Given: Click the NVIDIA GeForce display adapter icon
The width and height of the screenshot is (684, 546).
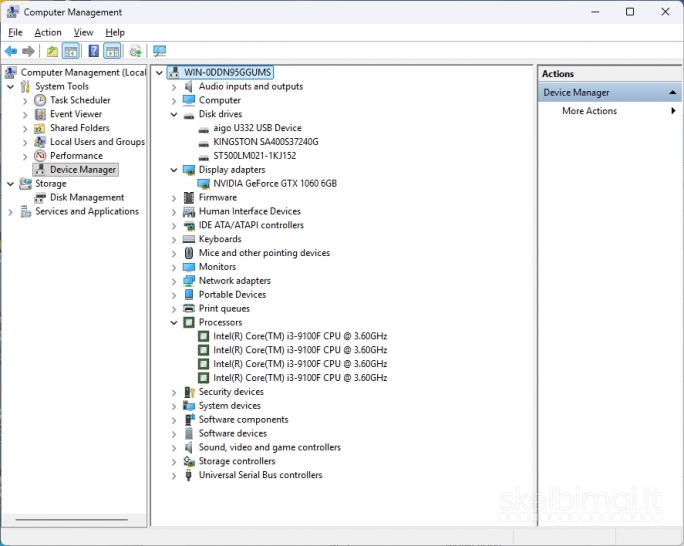Looking at the screenshot, I should pos(204,184).
